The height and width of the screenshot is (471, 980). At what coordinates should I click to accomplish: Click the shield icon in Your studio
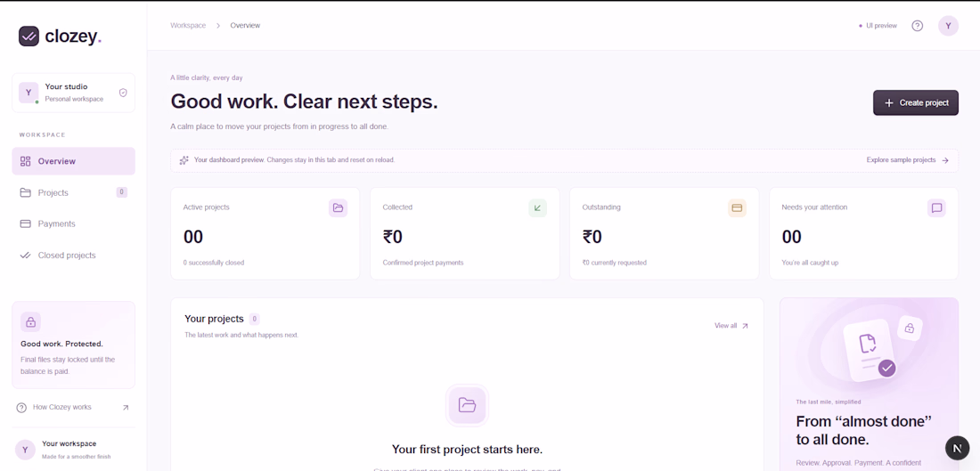pos(123,93)
